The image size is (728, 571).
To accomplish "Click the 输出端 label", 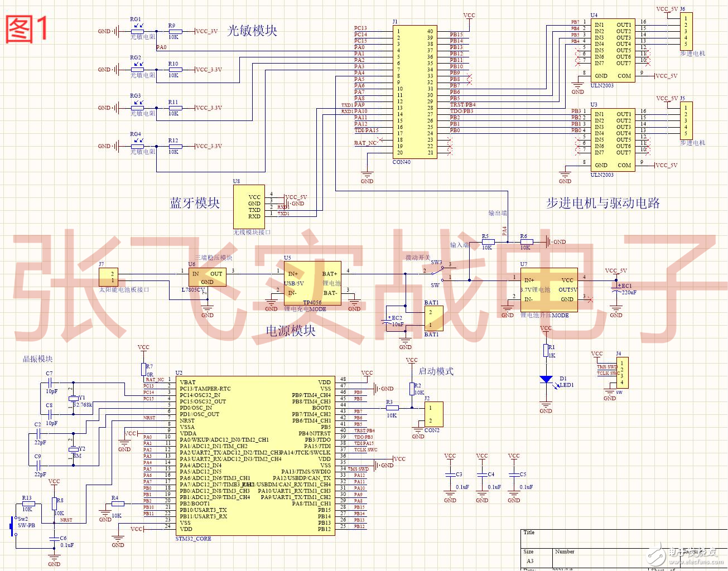I will [x=498, y=213].
